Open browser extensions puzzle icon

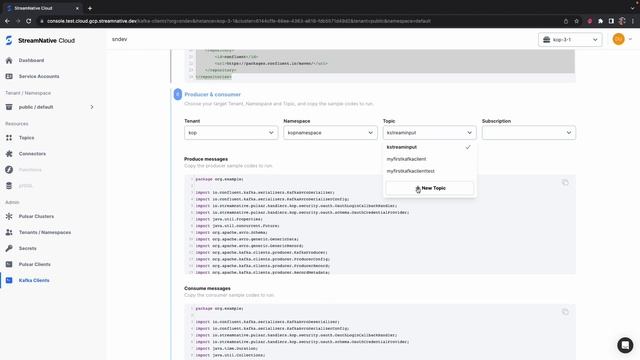600,21
